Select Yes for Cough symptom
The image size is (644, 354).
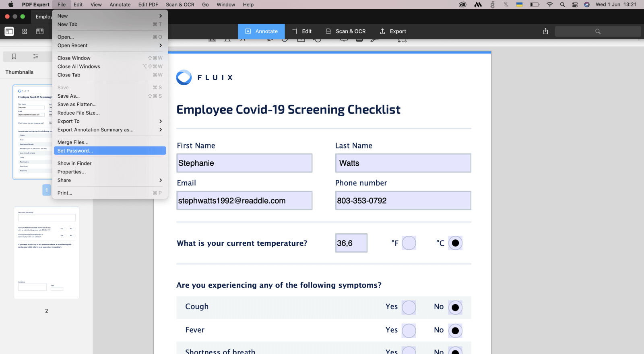[409, 308]
